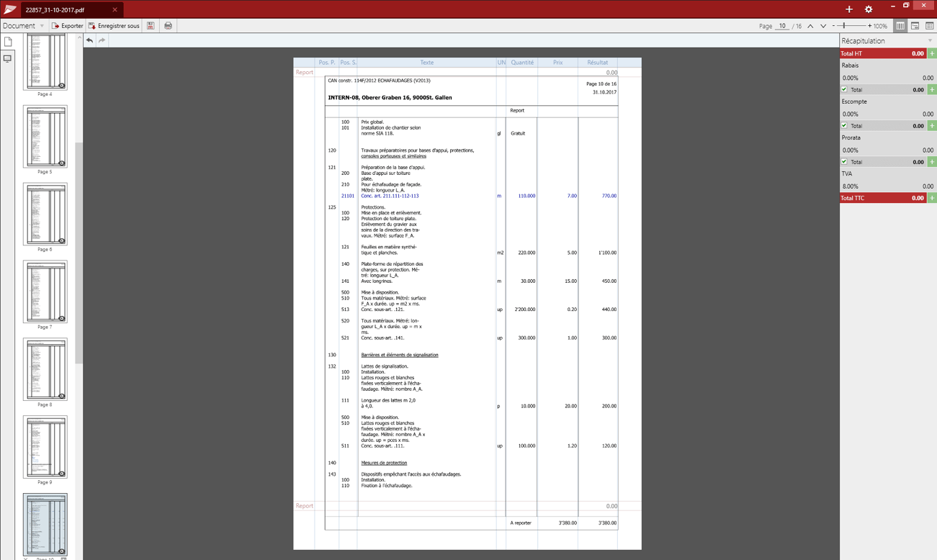Click the result 1'100.00 cell

tap(607, 253)
